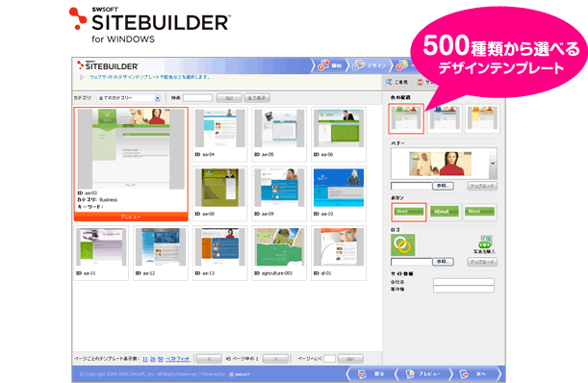Viewport: 588px width, 383px height.
Task: Go to previous page with < button
Action: tap(209, 359)
